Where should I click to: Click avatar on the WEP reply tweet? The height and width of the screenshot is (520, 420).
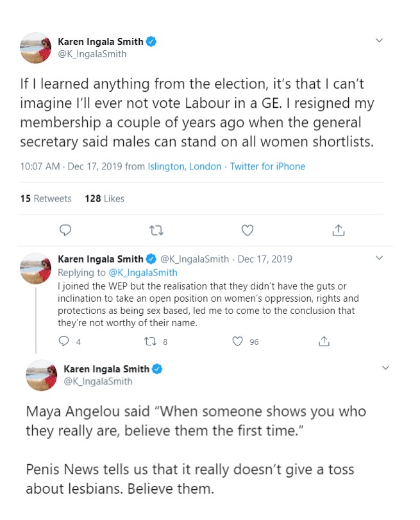tap(36, 267)
